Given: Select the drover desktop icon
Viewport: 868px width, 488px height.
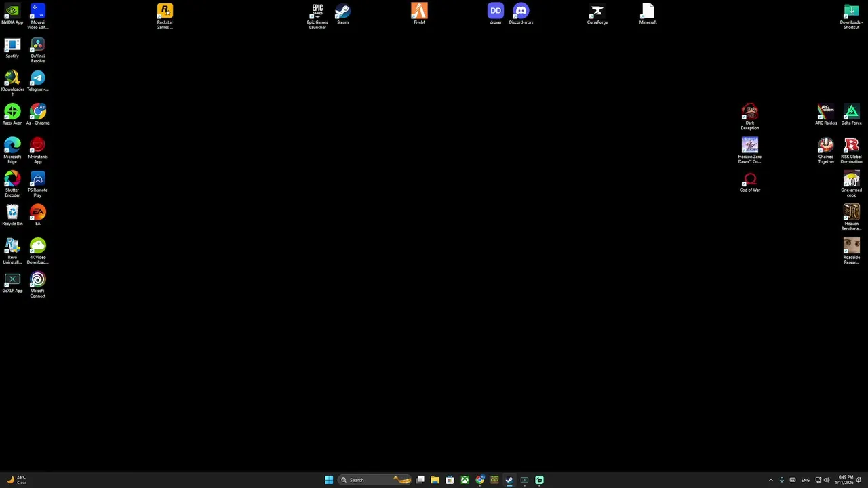Looking at the screenshot, I should point(496,14).
